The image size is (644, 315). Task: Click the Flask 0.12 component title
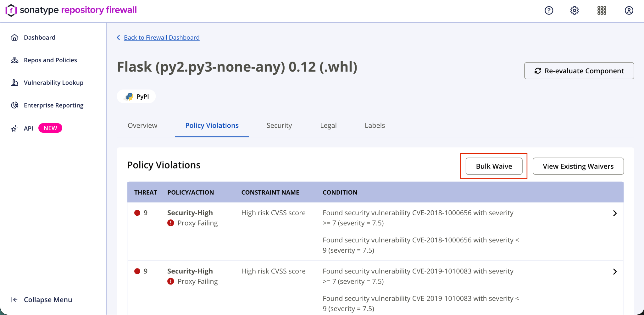(x=237, y=67)
